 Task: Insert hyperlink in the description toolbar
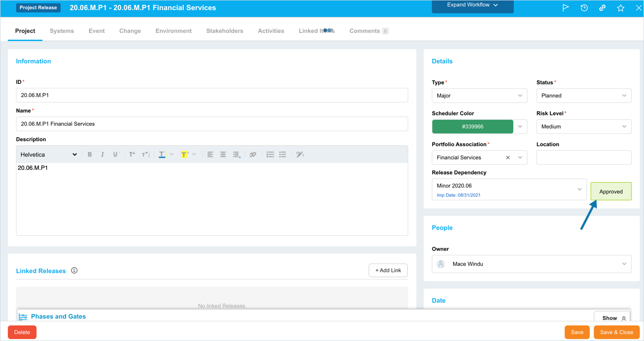click(x=253, y=155)
